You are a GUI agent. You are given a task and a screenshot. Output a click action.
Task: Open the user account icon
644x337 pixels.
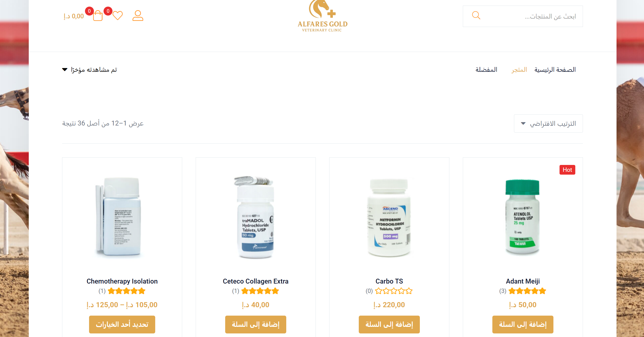[138, 16]
